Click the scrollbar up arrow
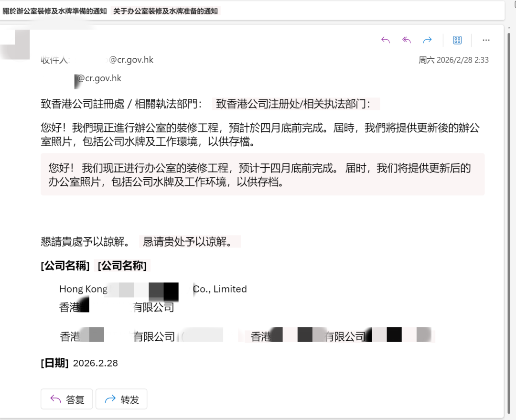 pos(510,28)
